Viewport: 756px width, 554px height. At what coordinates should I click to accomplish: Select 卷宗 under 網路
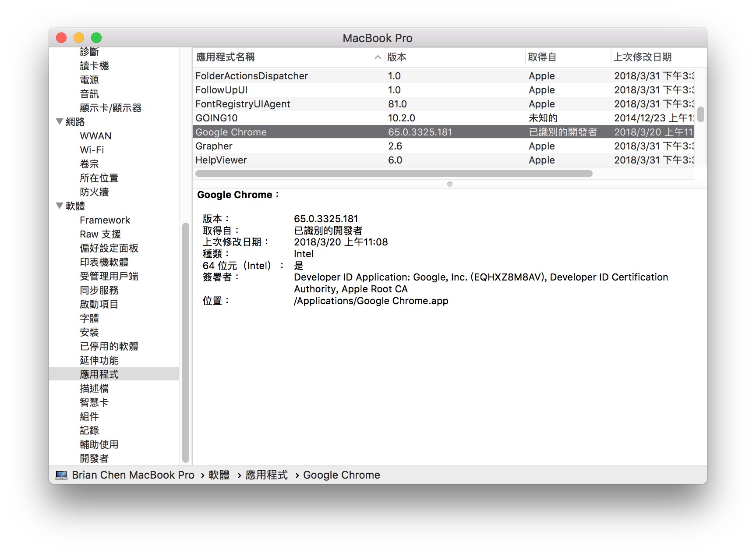pos(89,164)
